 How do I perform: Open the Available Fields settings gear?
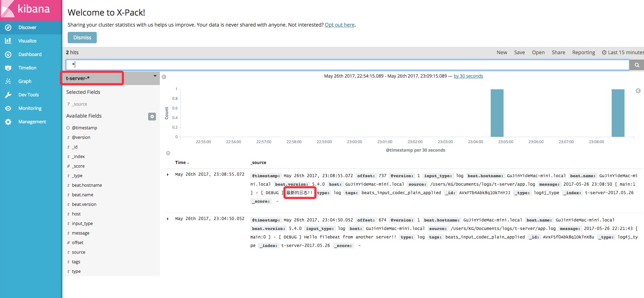coord(152,117)
